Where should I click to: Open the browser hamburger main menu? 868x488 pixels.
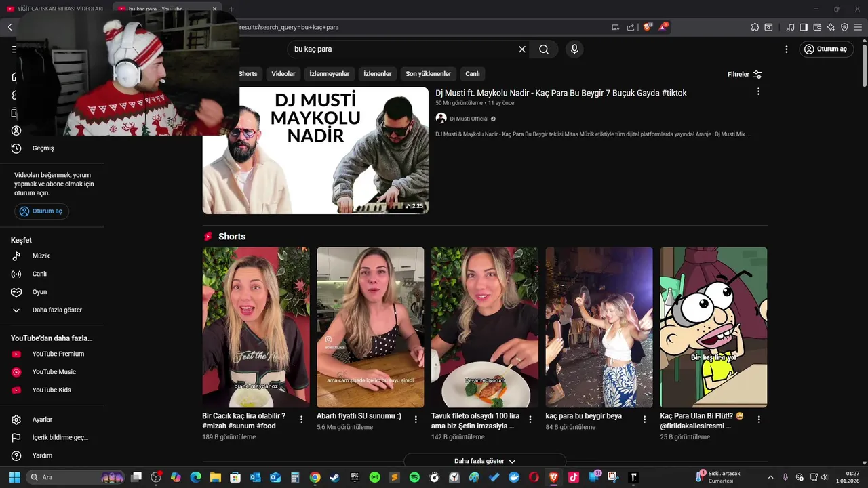point(859,27)
